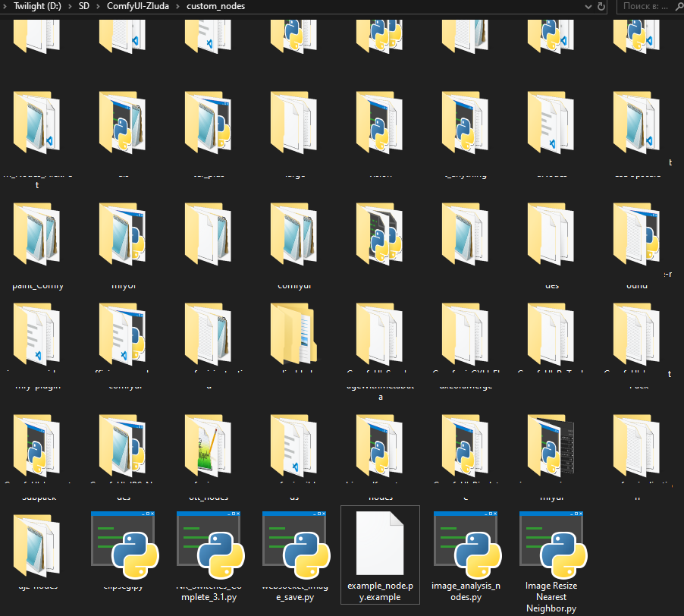This screenshot has width=684, height=616.
Task: Refresh the custom_nodes folder view
Action: click(x=601, y=7)
